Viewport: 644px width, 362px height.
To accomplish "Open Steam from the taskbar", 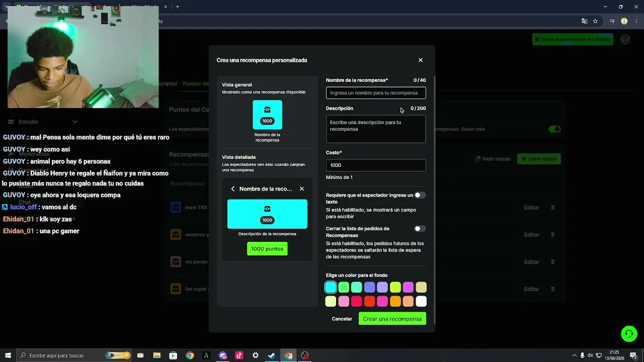I will tap(272, 355).
